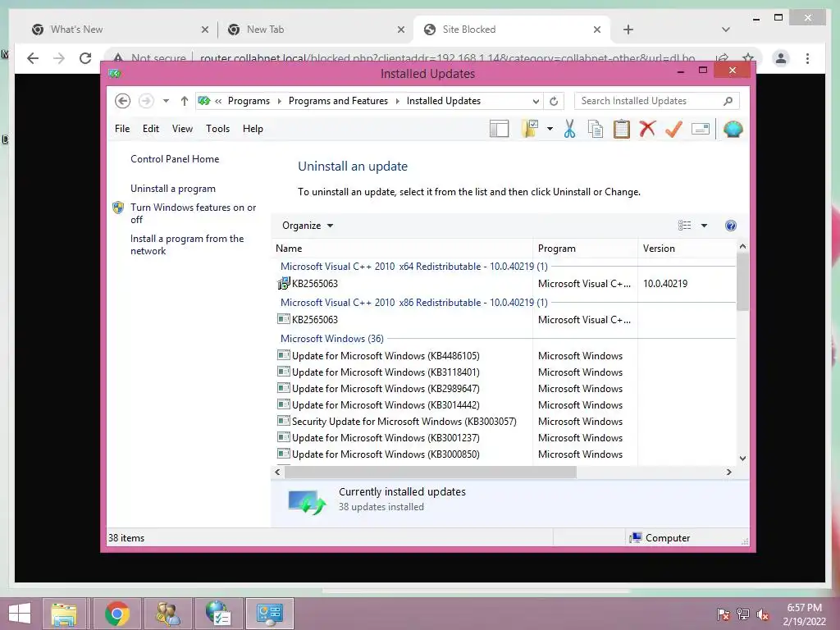Image resolution: width=840 pixels, height=630 pixels.
Task: Click the red X Delete icon
Action: tap(647, 129)
